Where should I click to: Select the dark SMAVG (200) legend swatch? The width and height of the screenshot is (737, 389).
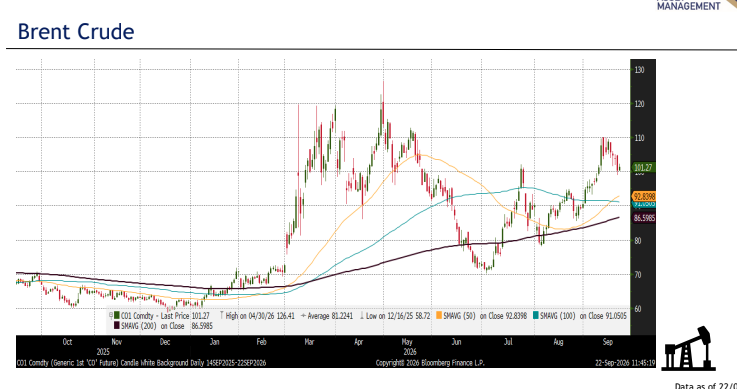[x=117, y=325]
